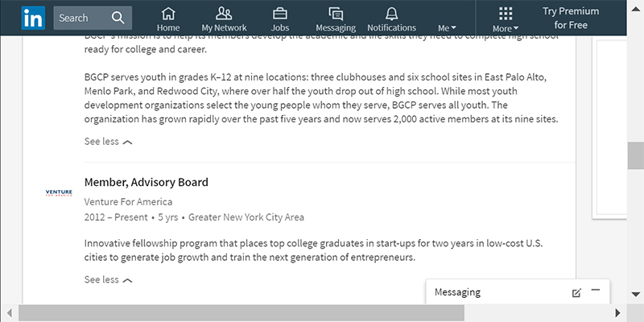Click the search magnifier icon
This screenshot has width=644, height=322.
118,18
